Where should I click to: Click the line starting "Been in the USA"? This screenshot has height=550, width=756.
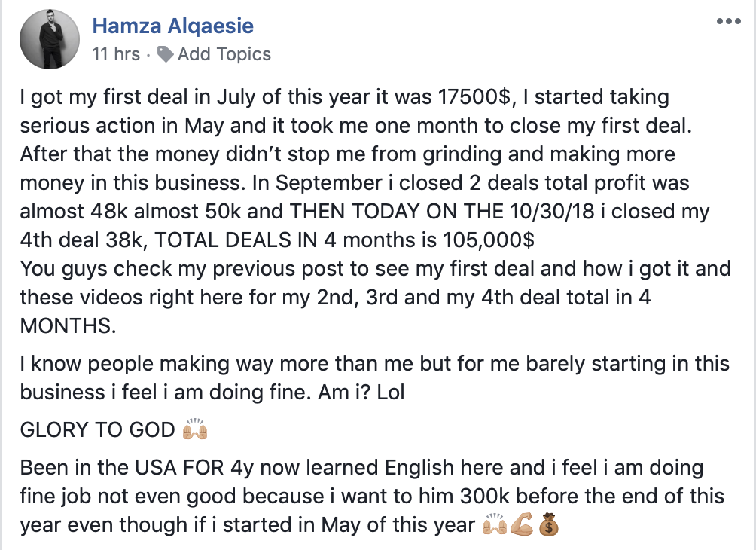[x=361, y=469]
